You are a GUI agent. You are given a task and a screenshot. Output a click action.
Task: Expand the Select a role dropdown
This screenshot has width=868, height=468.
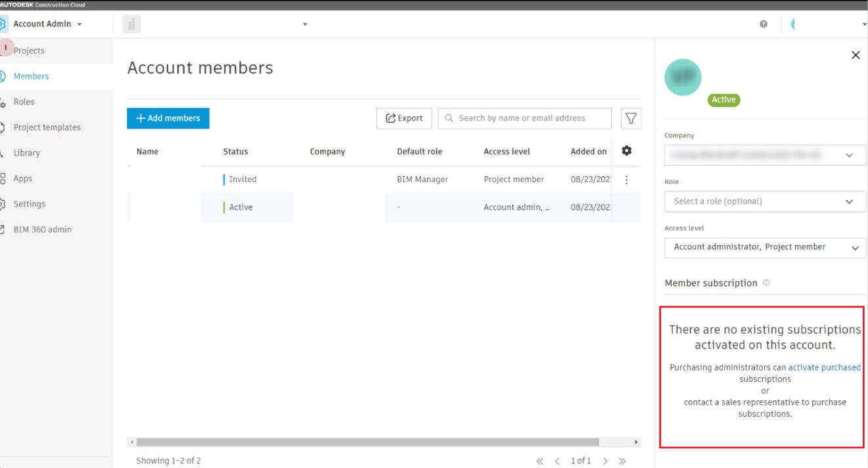click(764, 201)
